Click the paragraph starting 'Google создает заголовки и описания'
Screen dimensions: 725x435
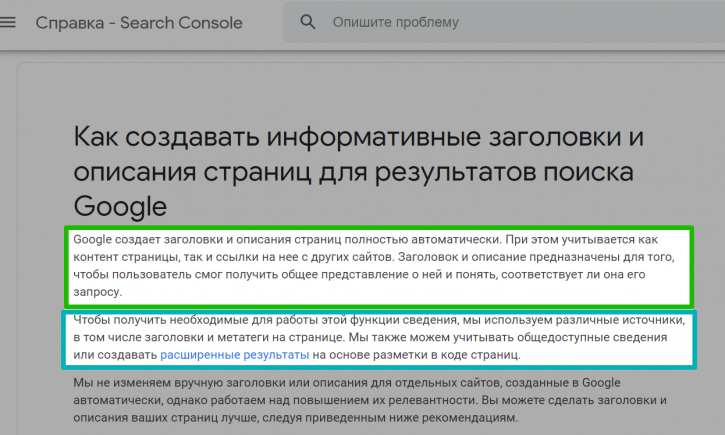(x=374, y=266)
